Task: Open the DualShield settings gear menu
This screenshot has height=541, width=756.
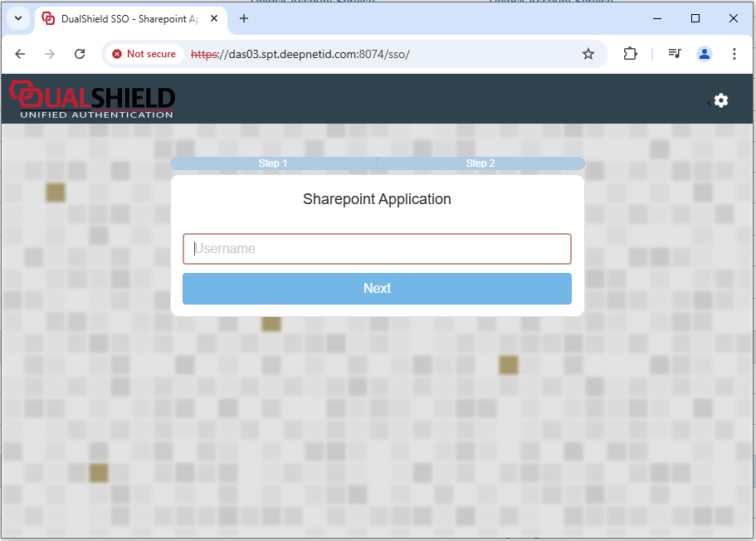Action: point(720,100)
